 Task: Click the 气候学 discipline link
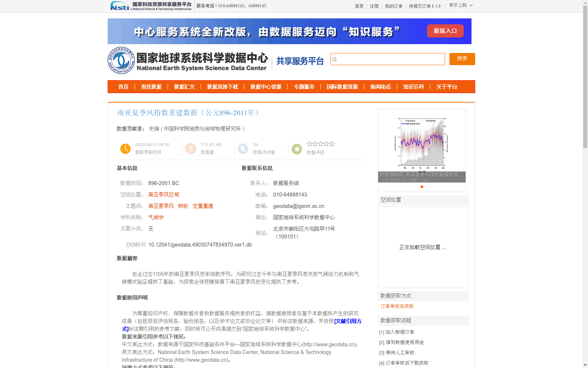coord(156,217)
